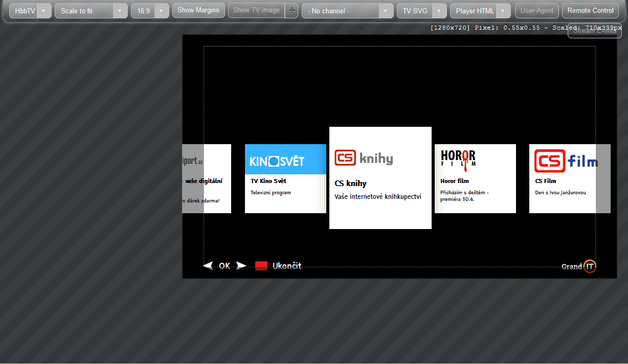
Task: Click the OK label in footer
Action: coord(225,266)
